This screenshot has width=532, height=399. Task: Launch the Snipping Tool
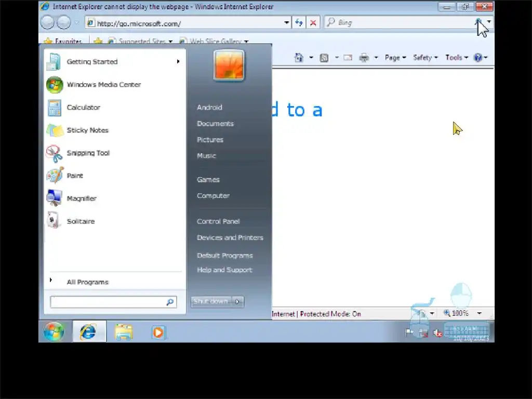pyautogui.click(x=115, y=153)
